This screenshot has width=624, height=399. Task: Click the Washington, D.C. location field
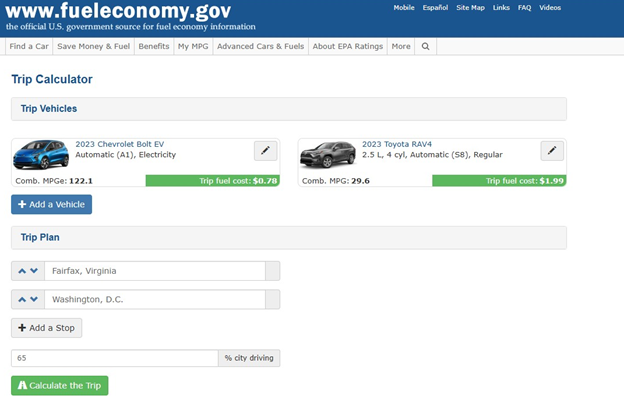point(155,300)
